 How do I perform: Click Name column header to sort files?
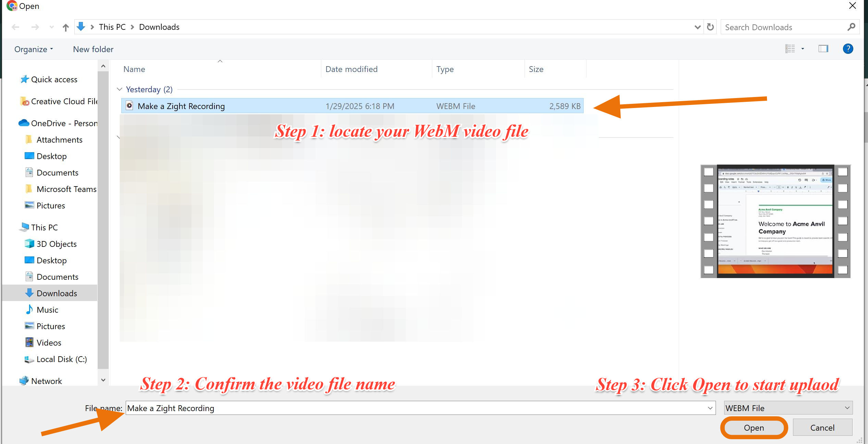134,69
